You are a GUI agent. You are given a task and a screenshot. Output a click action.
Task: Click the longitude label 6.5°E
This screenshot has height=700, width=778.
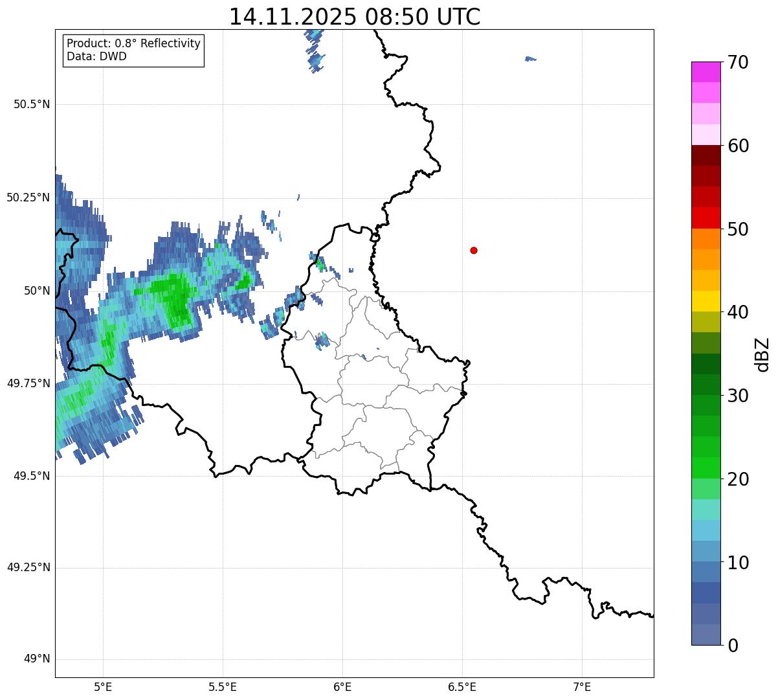[x=462, y=686]
